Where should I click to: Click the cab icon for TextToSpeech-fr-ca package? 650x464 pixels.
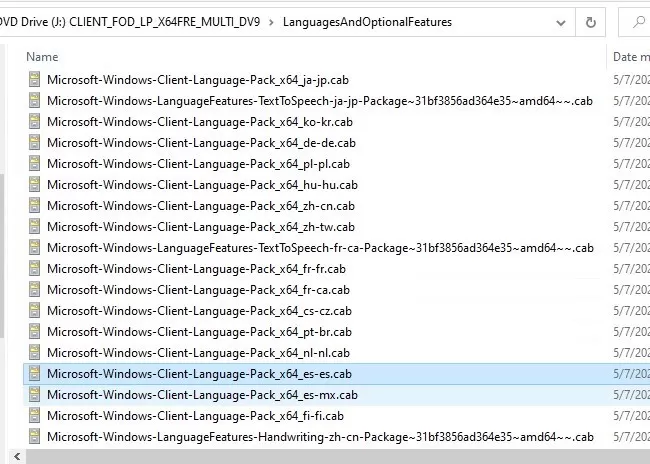34,248
